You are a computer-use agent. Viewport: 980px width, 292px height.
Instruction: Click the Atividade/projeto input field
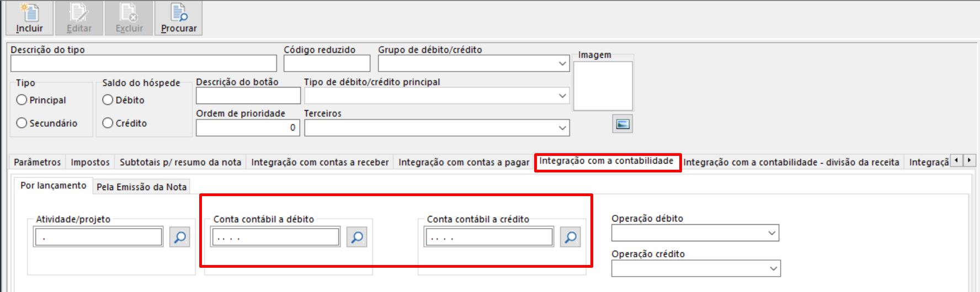pos(99,237)
